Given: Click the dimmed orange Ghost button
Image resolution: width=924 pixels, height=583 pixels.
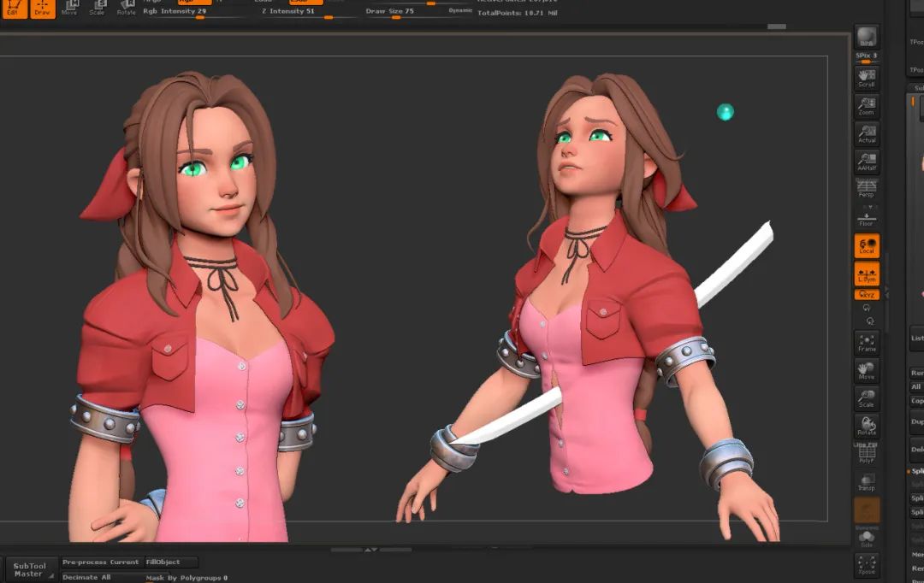Looking at the screenshot, I should [866, 510].
